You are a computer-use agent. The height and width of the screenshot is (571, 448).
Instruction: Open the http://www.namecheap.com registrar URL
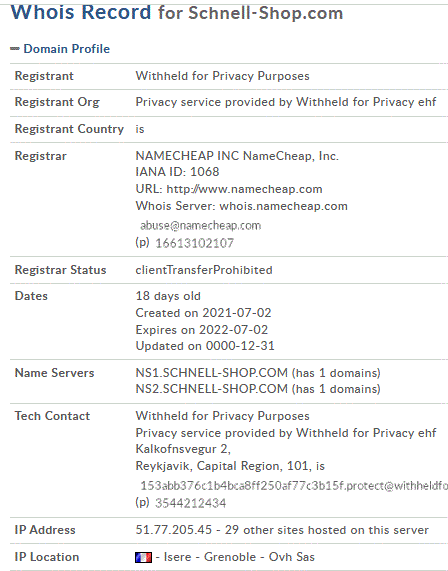point(244,189)
